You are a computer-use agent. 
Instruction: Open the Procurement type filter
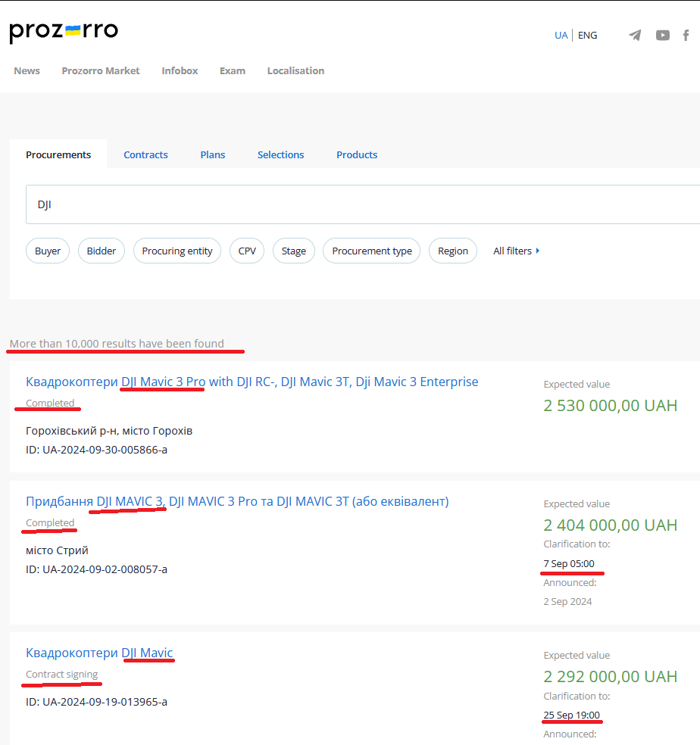coord(371,251)
